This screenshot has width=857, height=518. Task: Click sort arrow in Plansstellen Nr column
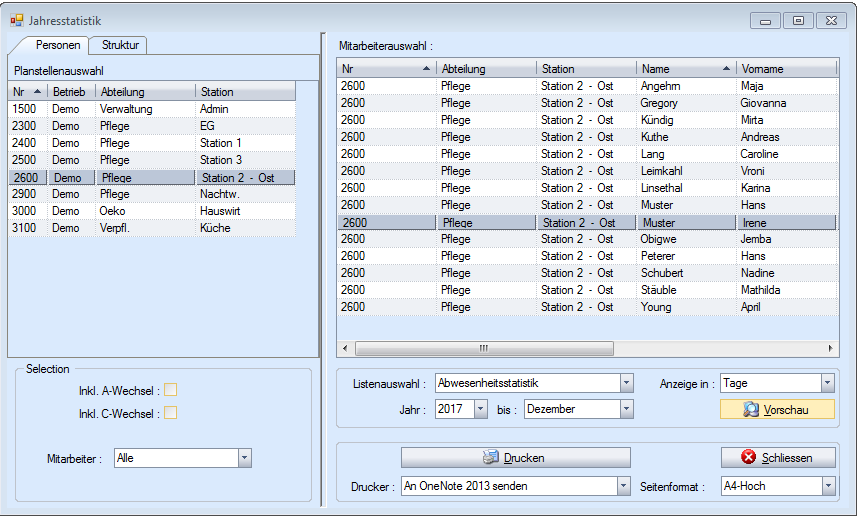pyautogui.click(x=38, y=92)
